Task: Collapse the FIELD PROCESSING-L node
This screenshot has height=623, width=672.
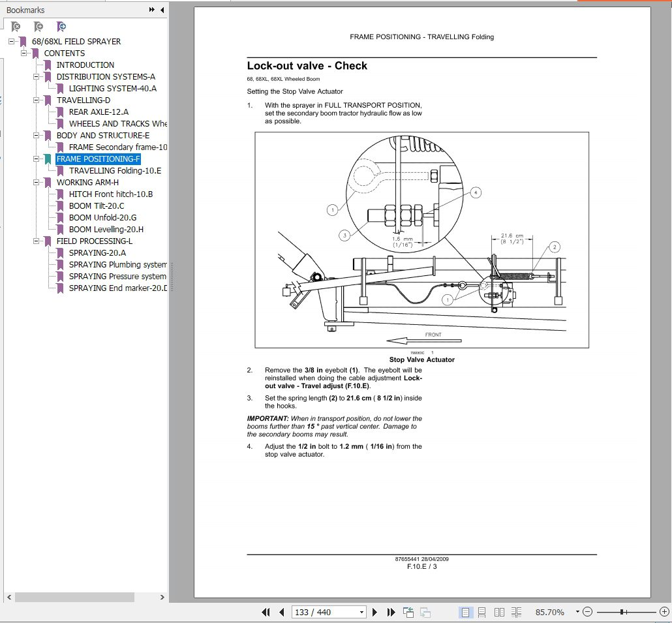Action: pos(37,241)
